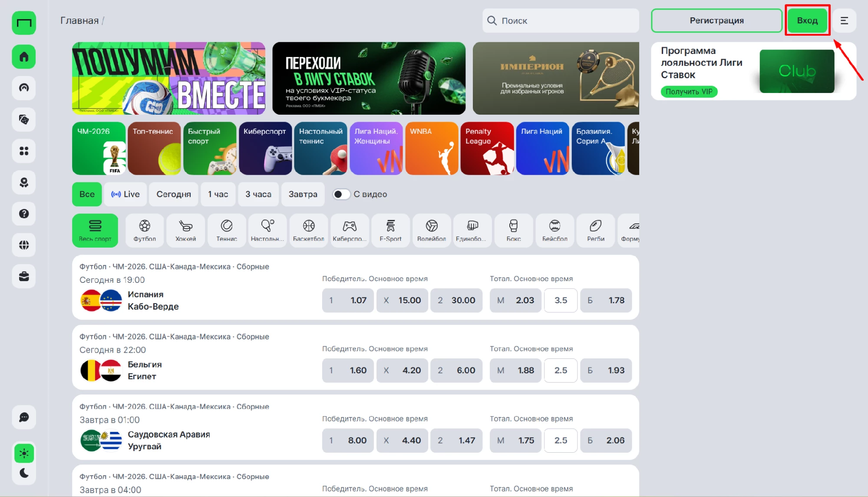868x497 pixels.
Task: Select the Все time filter tab
Action: [87, 194]
